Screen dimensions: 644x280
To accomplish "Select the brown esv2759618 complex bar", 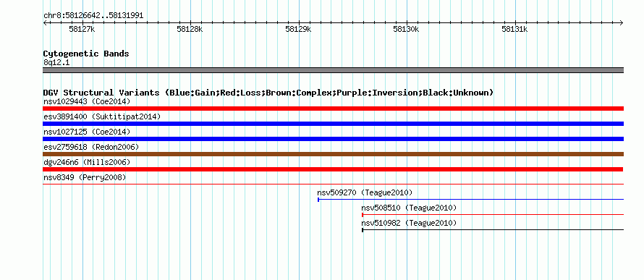I will click(x=333, y=154).
